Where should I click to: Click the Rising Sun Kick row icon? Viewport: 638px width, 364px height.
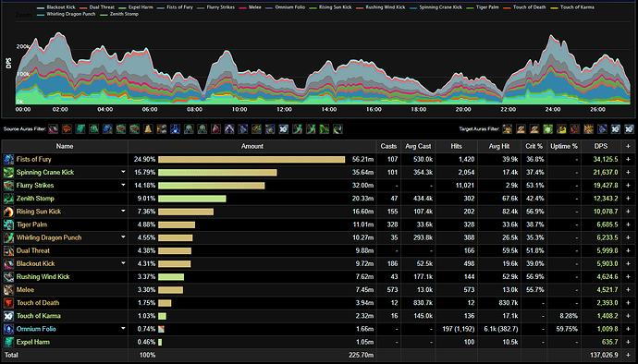8,212
